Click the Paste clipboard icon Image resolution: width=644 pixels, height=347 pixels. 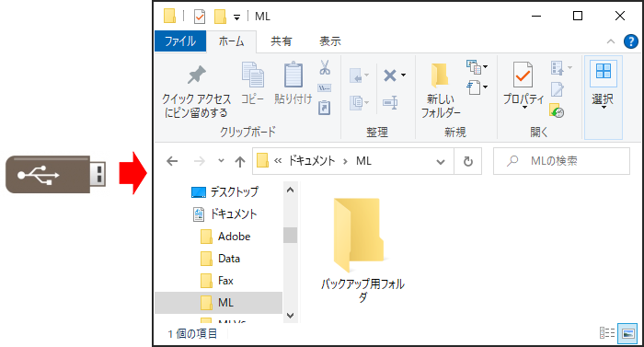(x=293, y=75)
